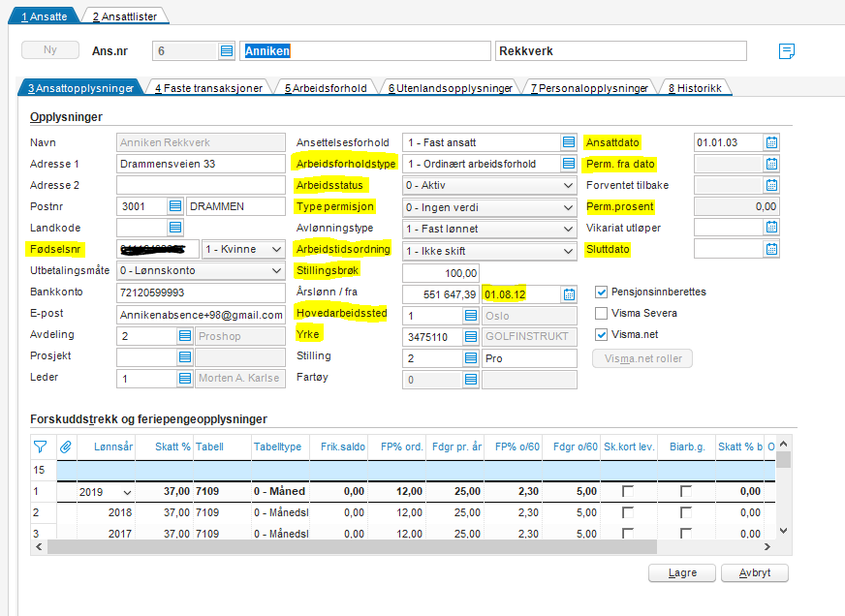845x616 pixels.
Task: Open the Ansattlister tab
Action: (125, 16)
